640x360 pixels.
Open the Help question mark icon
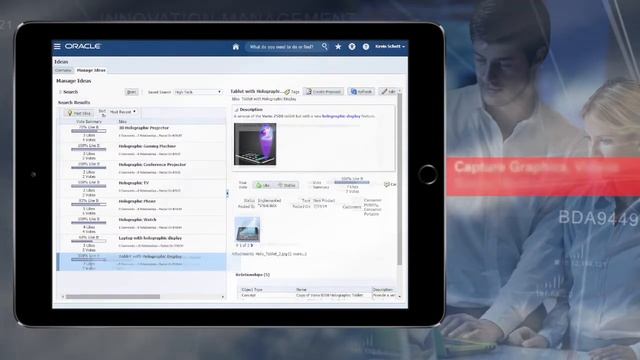click(x=366, y=47)
